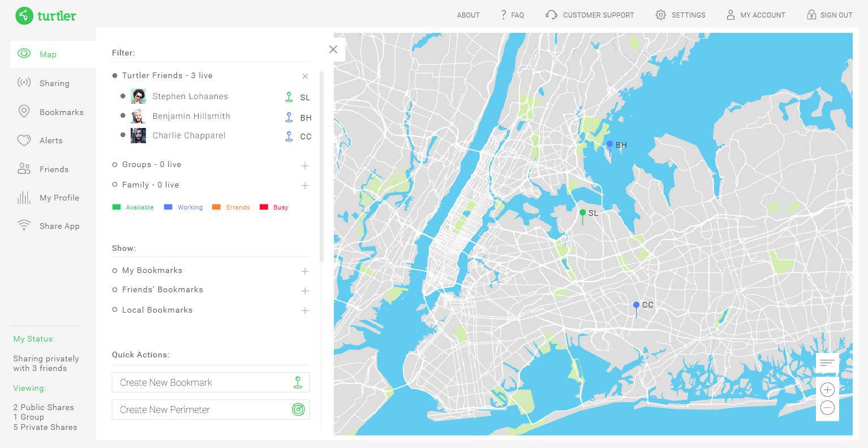
Task: Open Alerts from the sidebar
Action: (x=51, y=140)
